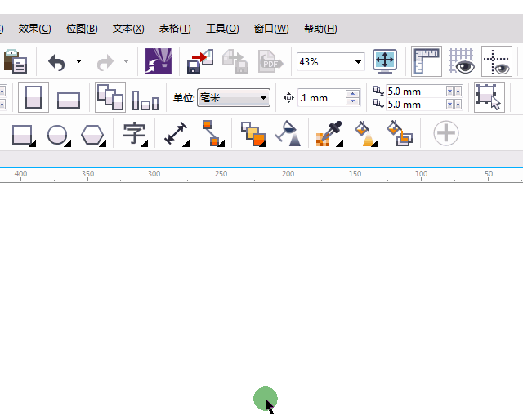Increase the nudge distance with up arrow
This screenshot has height=420, width=523.
352,94
